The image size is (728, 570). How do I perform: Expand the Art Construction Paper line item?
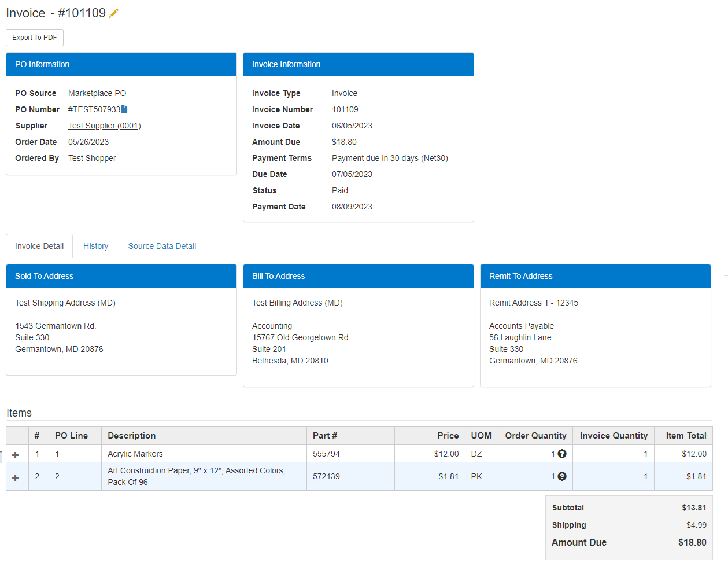[x=16, y=476]
